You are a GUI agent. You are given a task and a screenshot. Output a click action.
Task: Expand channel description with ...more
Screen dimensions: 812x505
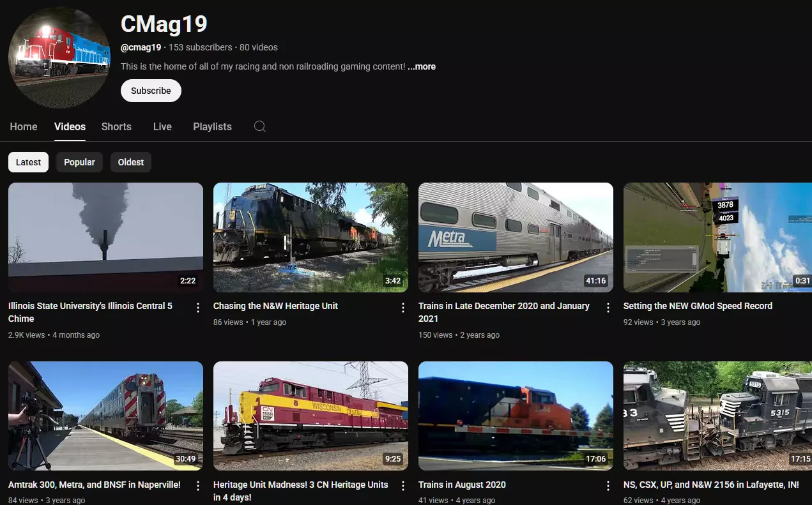click(x=422, y=66)
